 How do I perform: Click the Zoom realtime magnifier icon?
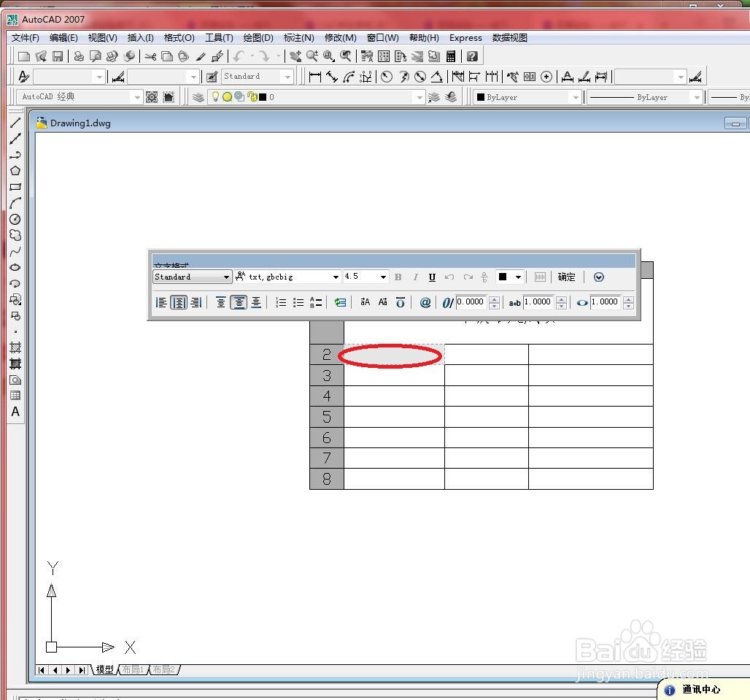point(312,56)
